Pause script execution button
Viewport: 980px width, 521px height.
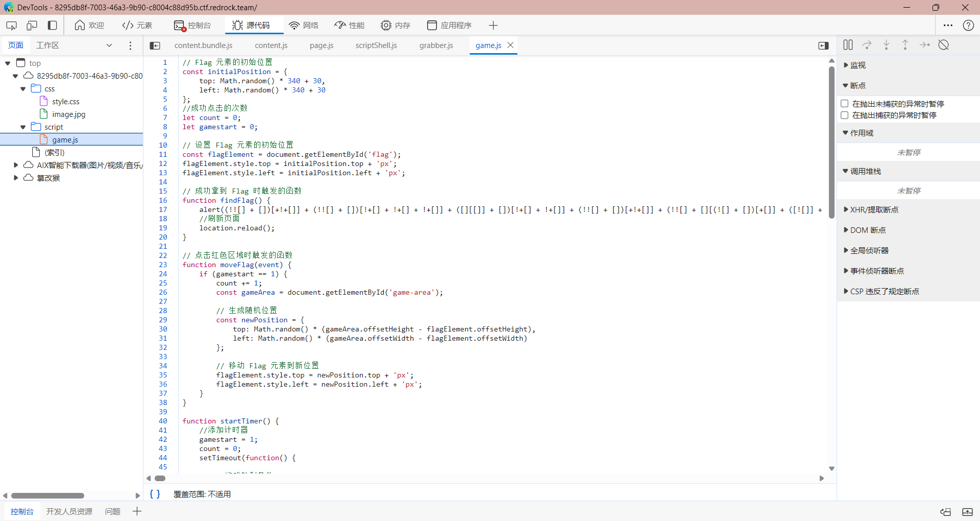(848, 45)
